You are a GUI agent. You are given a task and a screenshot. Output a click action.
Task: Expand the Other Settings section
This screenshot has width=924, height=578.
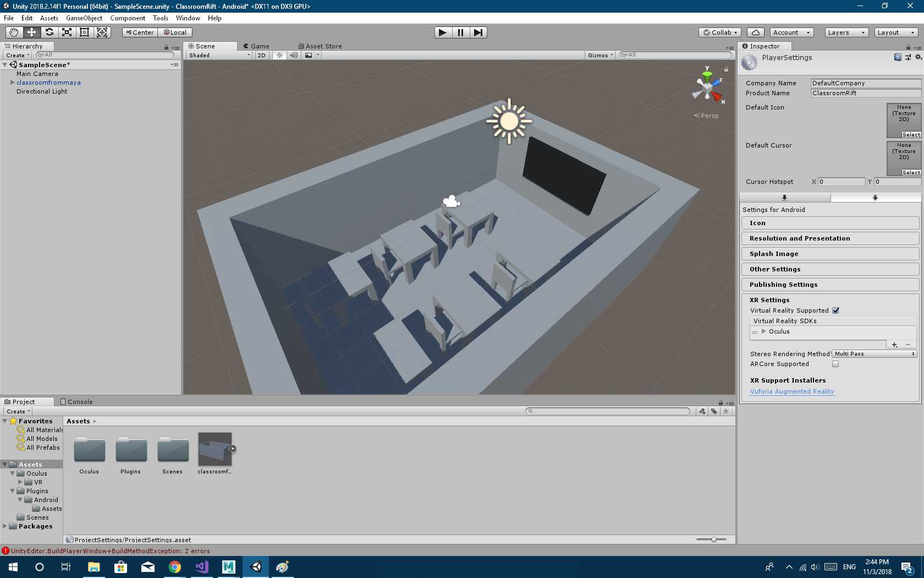click(x=830, y=269)
